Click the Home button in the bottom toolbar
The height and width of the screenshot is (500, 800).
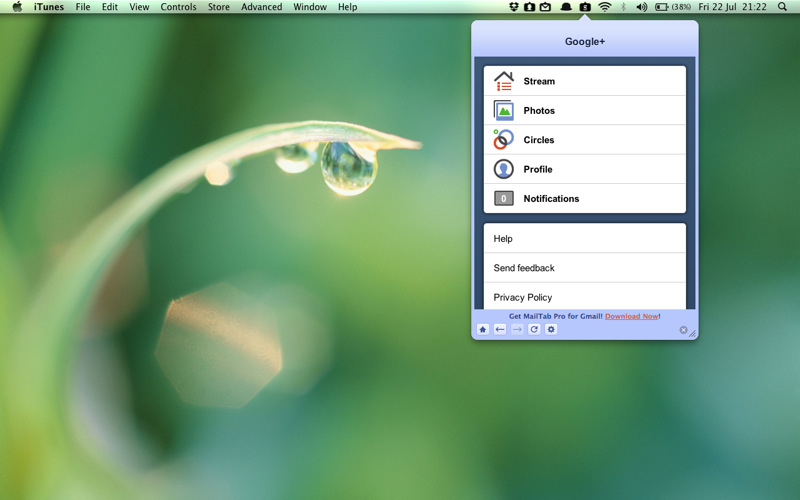(x=483, y=329)
